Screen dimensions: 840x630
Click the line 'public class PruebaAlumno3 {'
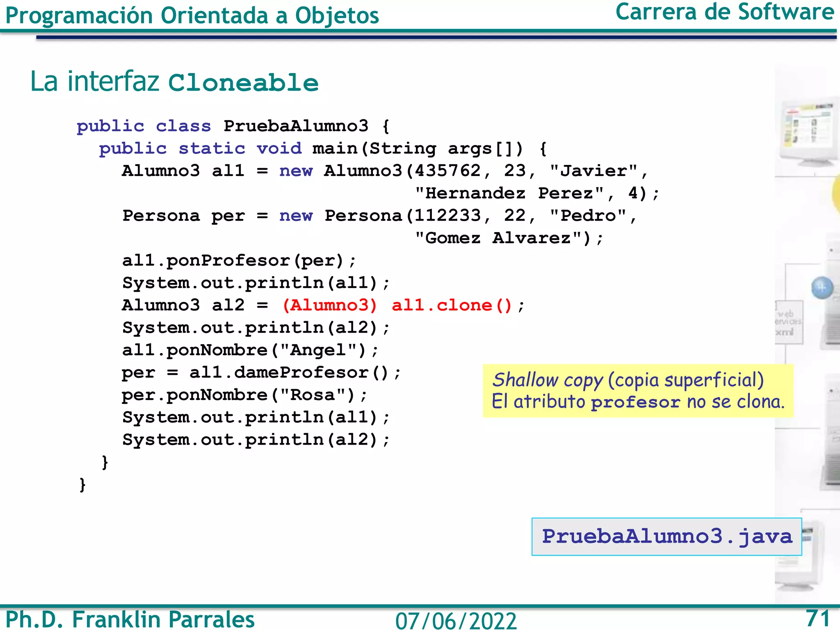(x=233, y=126)
